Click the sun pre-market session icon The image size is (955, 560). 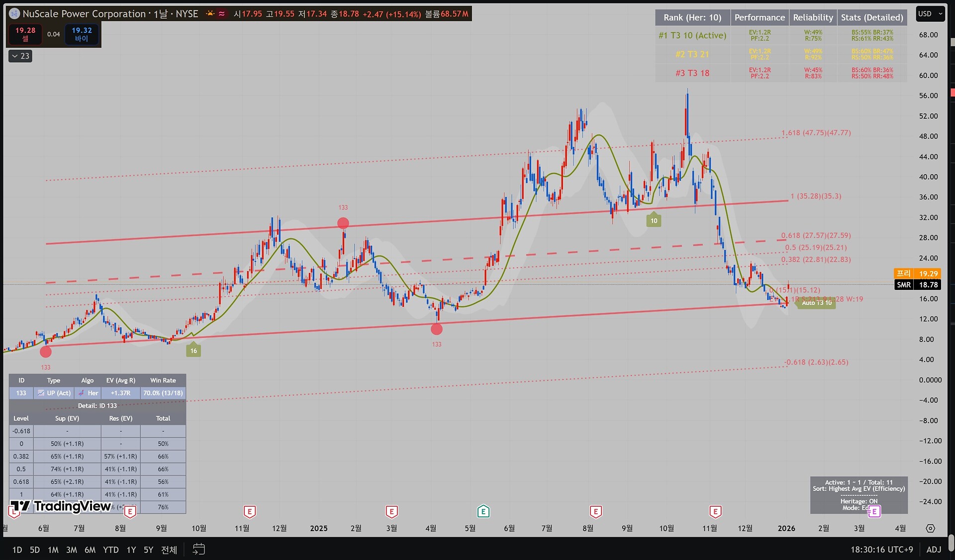210,13
